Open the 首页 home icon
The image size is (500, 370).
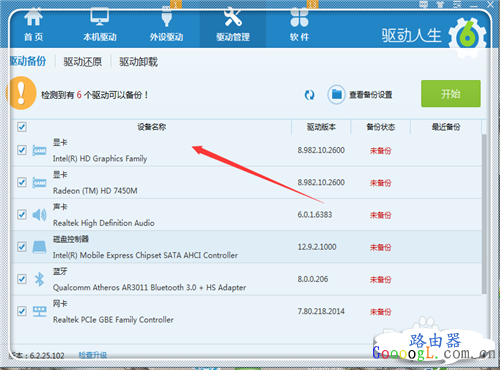point(33,18)
